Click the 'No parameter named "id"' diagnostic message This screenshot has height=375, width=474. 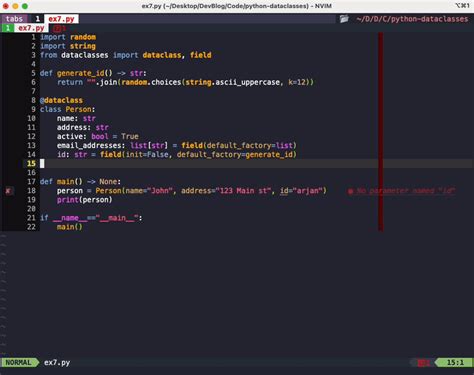[x=405, y=191]
